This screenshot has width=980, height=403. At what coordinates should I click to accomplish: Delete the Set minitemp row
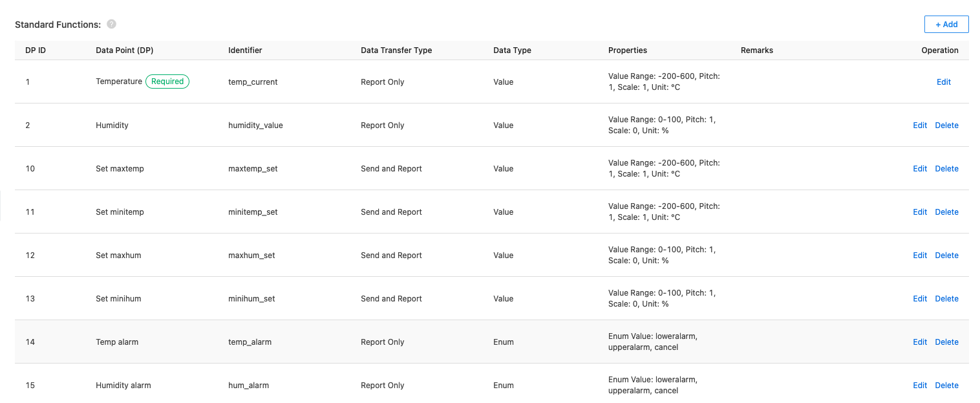tap(946, 212)
